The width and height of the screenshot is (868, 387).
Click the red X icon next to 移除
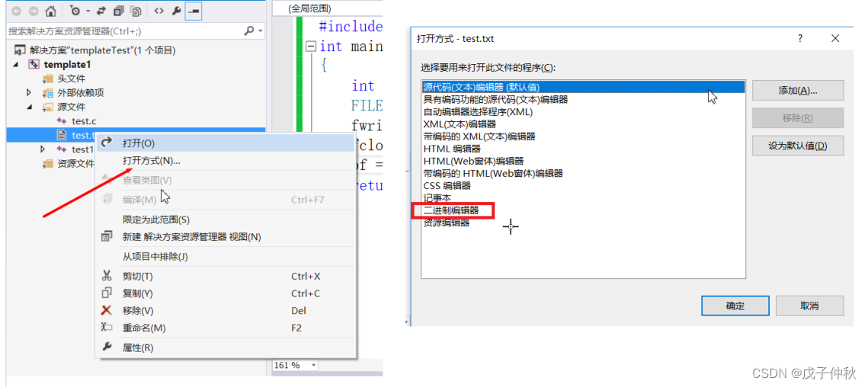click(x=107, y=310)
